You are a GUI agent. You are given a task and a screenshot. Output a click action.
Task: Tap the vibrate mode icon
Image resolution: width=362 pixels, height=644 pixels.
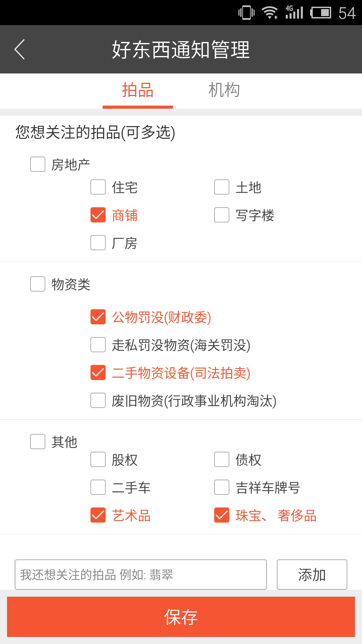246,13
